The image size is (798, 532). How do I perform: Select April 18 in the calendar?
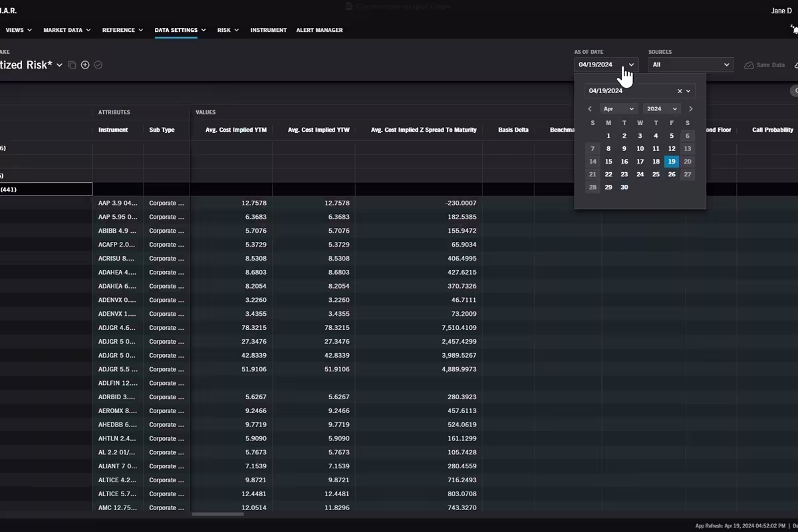coord(656,162)
